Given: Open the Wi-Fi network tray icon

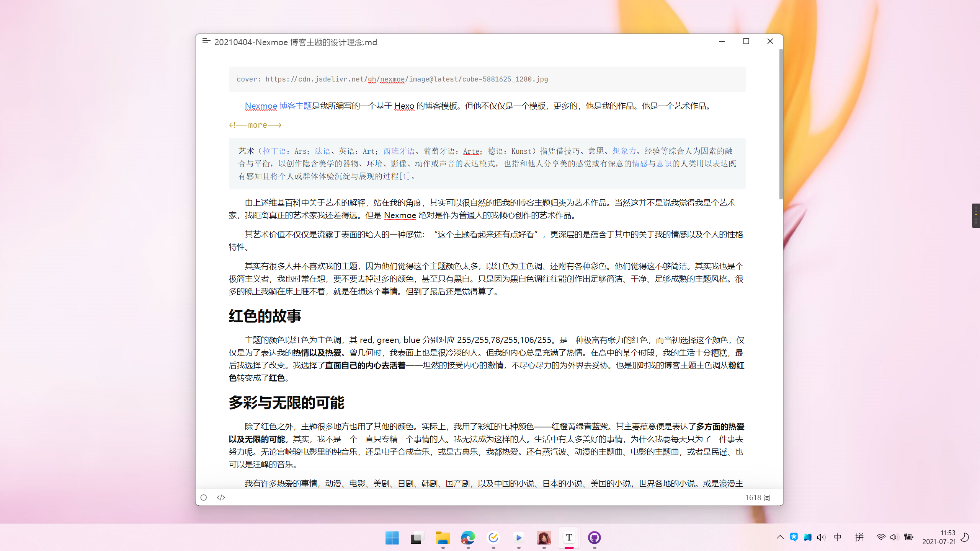Looking at the screenshot, I should pos(880,537).
